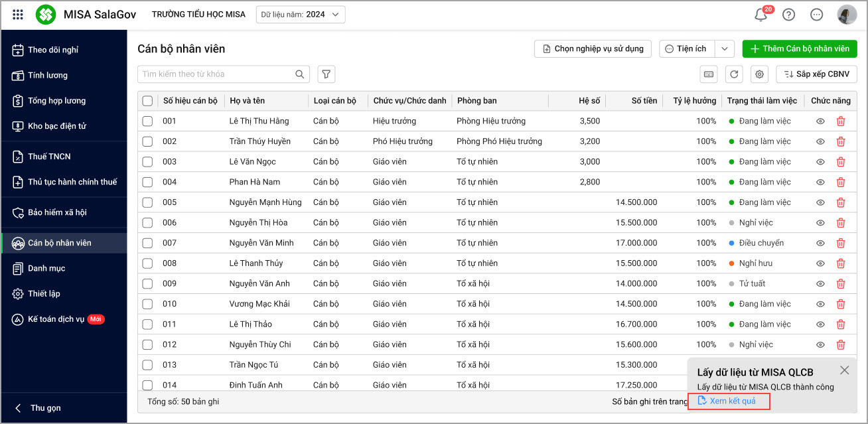The image size is (868, 424).
Task: Click the help question mark icon
Action: point(788,15)
